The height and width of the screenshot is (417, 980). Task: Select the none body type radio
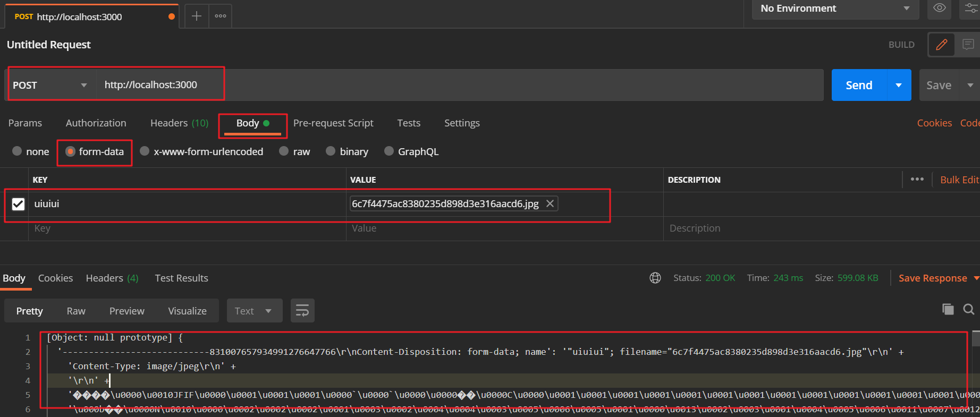pos(17,151)
